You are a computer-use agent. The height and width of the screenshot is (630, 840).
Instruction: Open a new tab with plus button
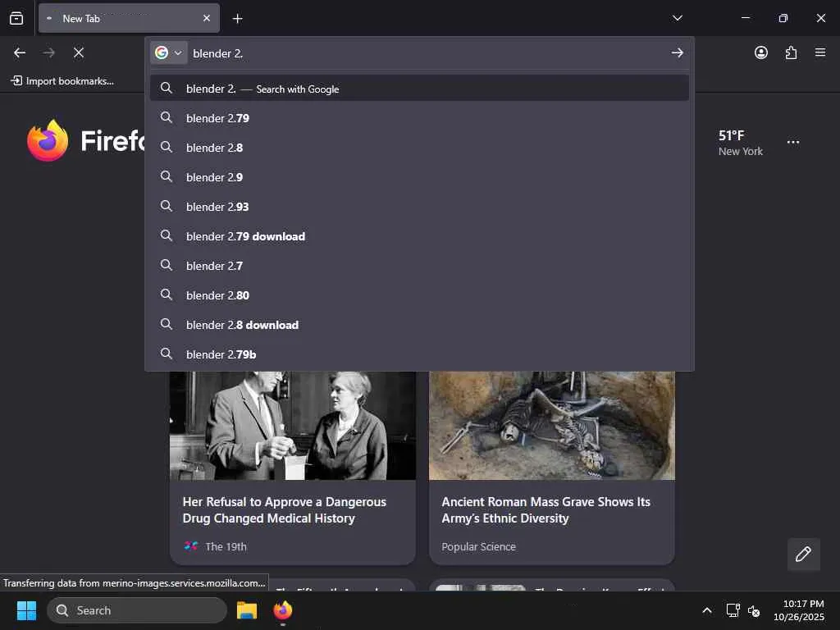coord(237,19)
